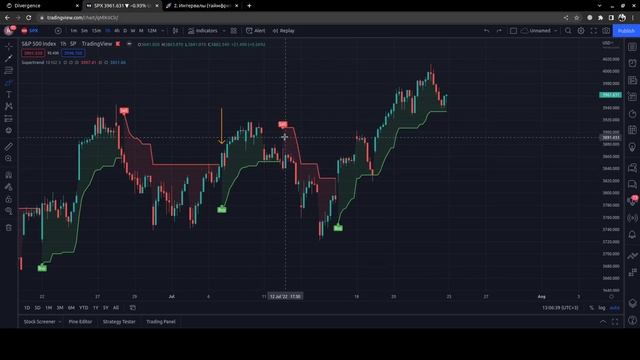Click the undo arrow
The image size is (640, 360).
point(486,31)
